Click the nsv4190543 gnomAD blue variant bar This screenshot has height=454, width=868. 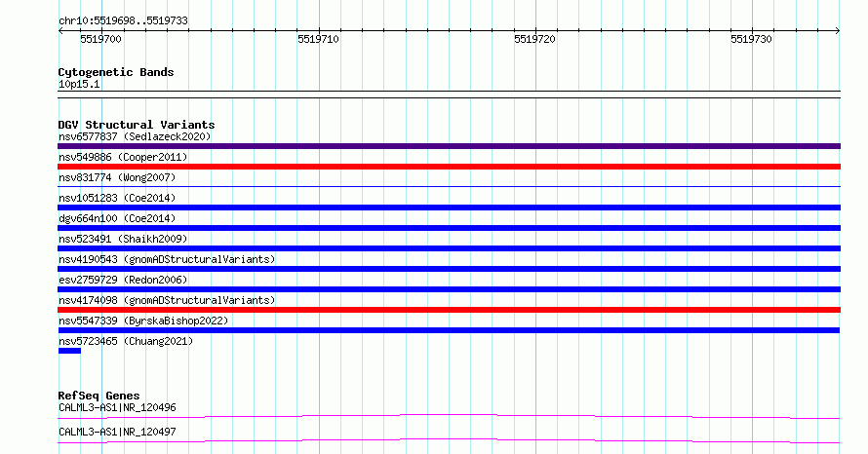pos(449,269)
